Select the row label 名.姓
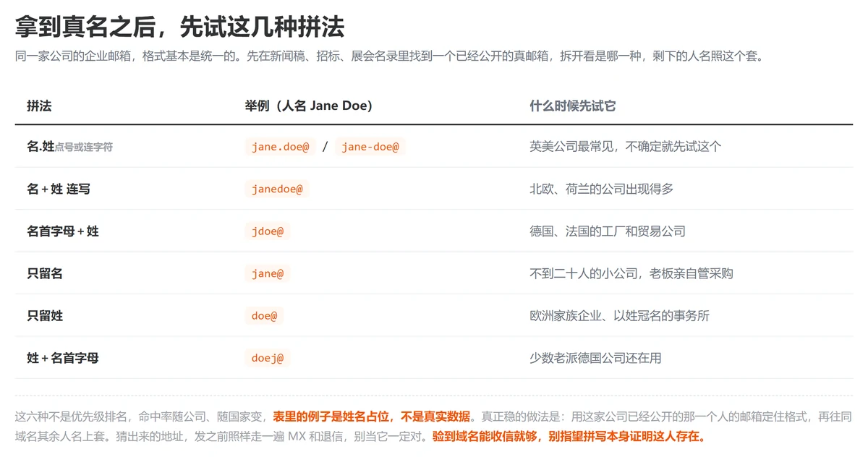 pyautogui.click(x=41, y=147)
